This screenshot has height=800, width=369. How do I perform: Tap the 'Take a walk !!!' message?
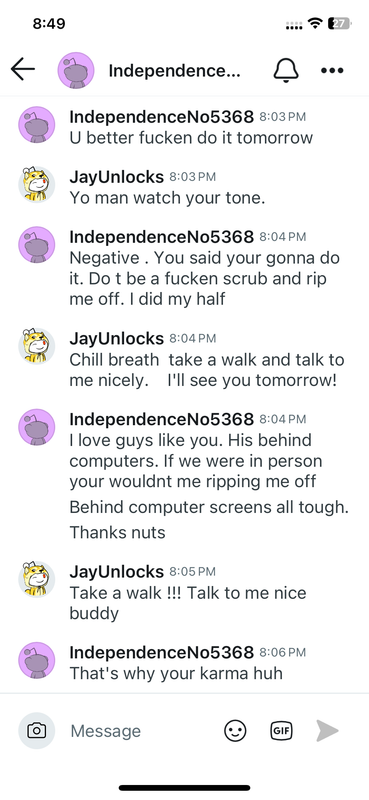tap(188, 603)
